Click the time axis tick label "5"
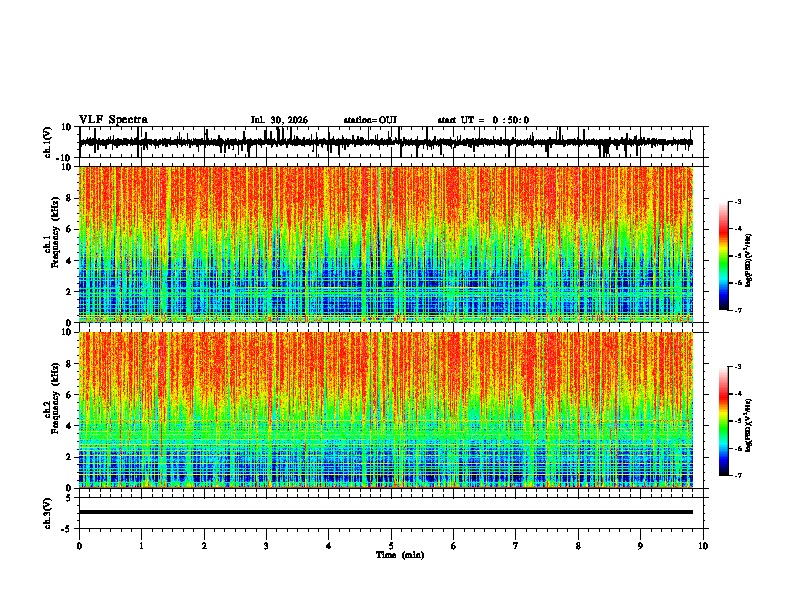The image size is (792, 612). (x=391, y=546)
